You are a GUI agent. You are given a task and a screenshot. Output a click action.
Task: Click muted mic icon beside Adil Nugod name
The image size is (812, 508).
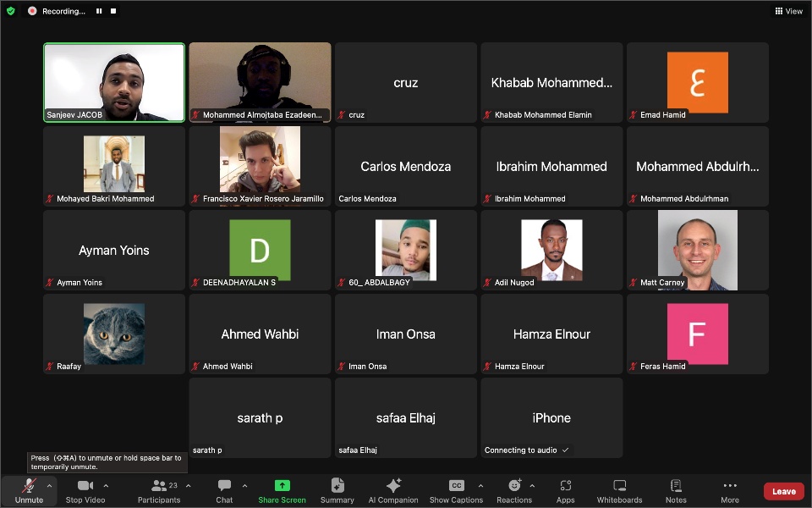click(x=487, y=283)
